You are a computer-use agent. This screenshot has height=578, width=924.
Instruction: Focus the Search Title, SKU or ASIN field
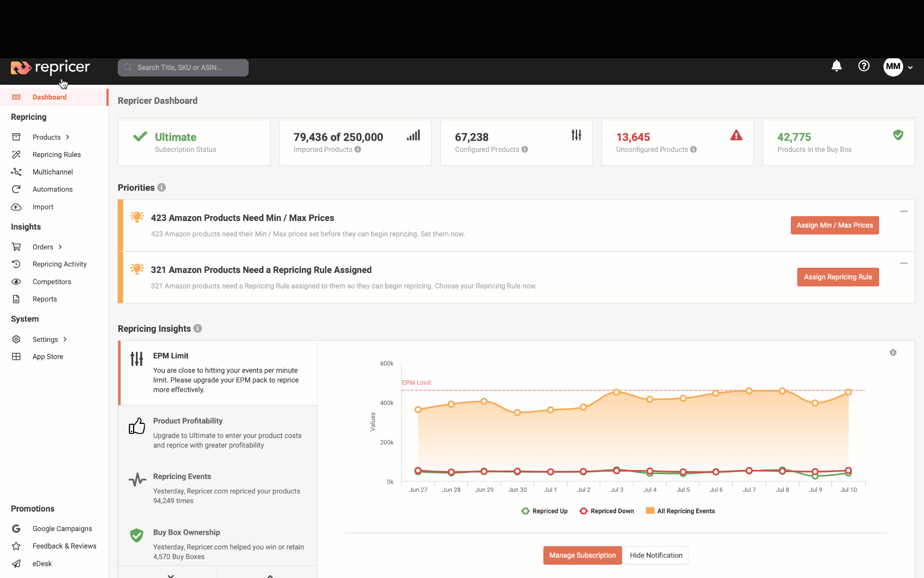[183, 67]
